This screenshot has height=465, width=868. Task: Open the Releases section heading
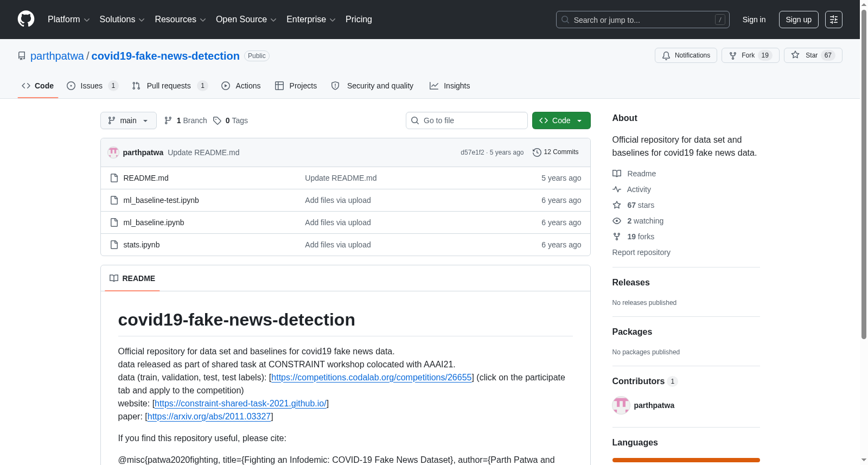[x=630, y=283]
